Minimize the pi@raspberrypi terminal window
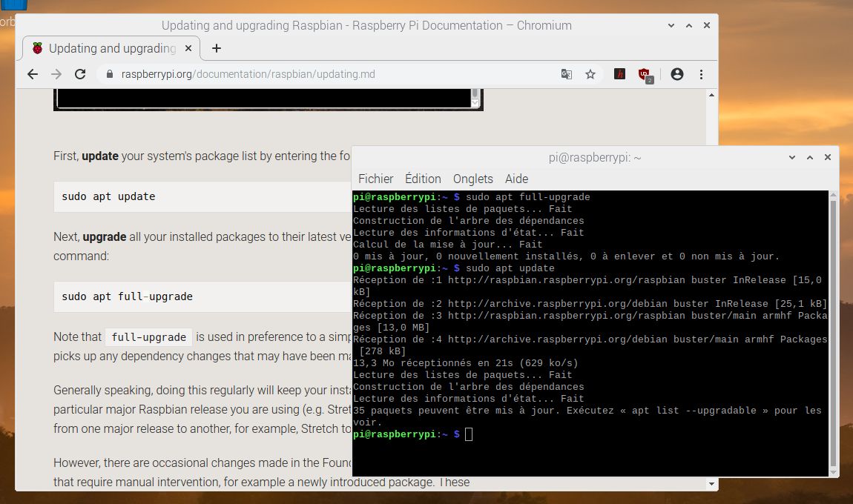Screen dimensions: 853x504 point(792,157)
